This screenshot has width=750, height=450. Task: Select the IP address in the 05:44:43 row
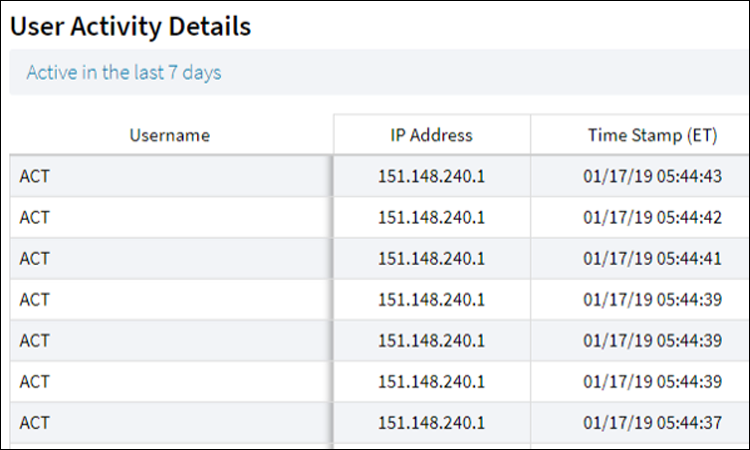coord(431,176)
